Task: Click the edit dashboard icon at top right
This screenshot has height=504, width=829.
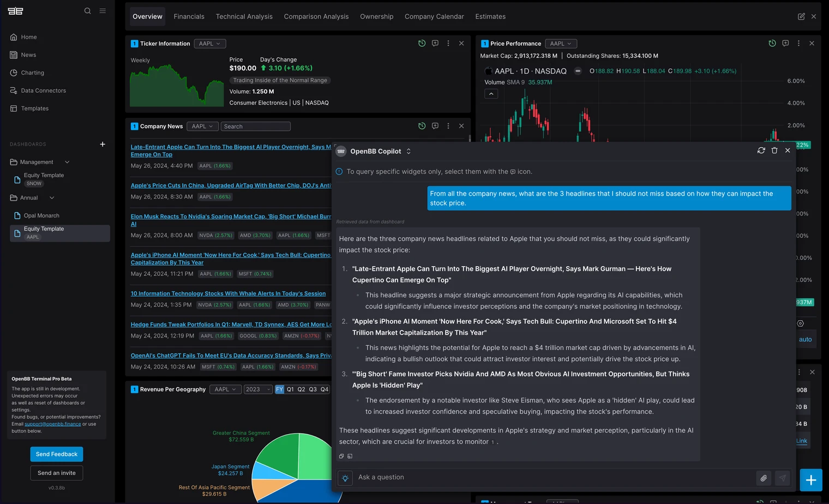Action: (x=801, y=16)
